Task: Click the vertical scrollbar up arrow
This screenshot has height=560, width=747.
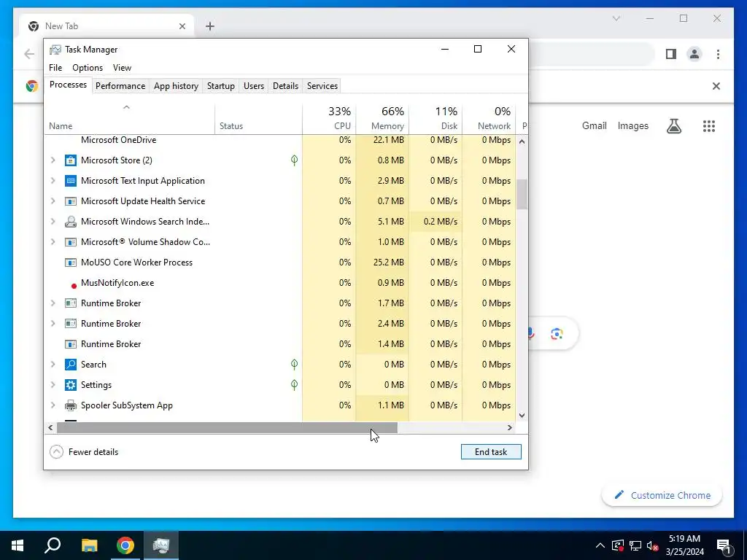Action: click(x=522, y=141)
